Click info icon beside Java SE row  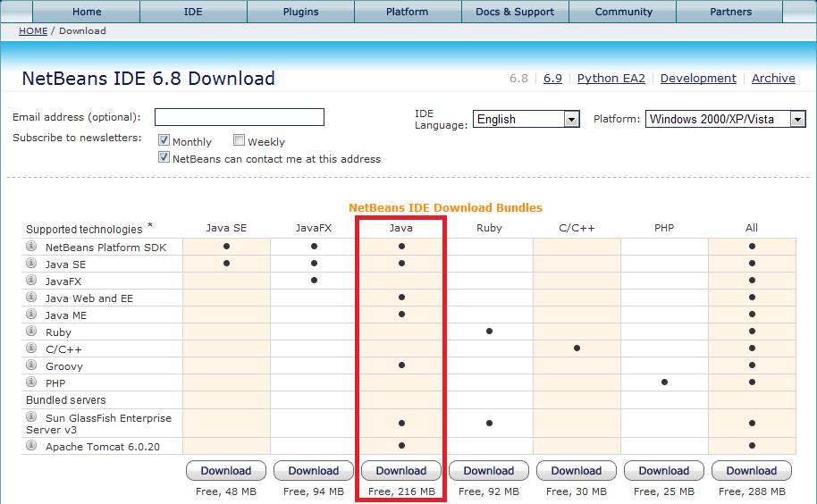click(x=31, y=263)
